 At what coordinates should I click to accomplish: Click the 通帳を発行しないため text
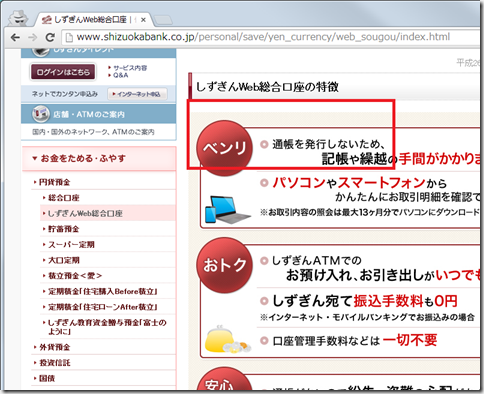point(328,144)
